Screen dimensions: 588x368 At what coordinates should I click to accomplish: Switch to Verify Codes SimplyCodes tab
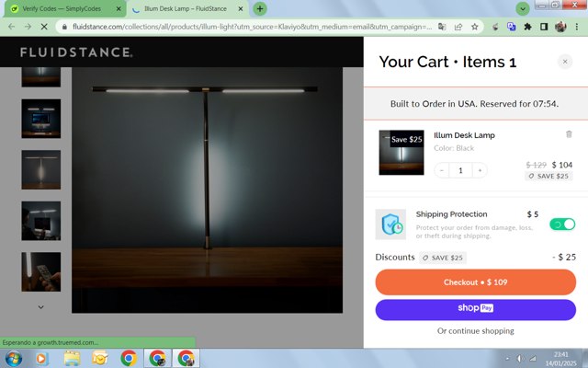click(x=62, y=8)
